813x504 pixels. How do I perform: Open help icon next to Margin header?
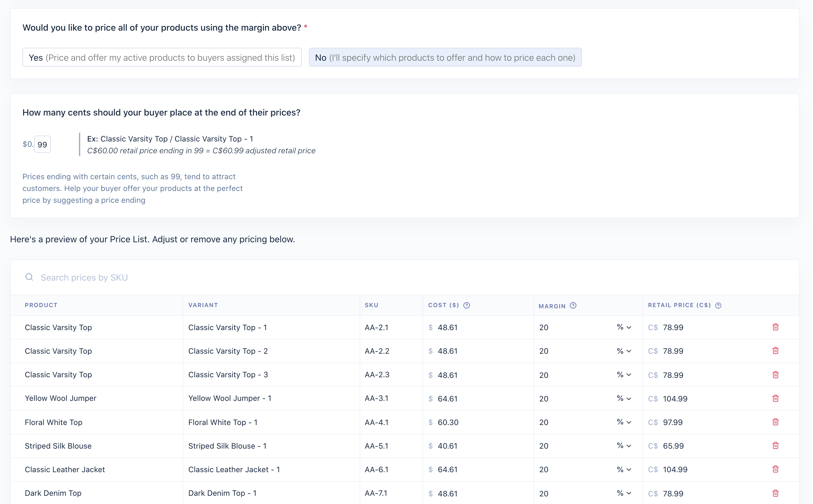573,305
